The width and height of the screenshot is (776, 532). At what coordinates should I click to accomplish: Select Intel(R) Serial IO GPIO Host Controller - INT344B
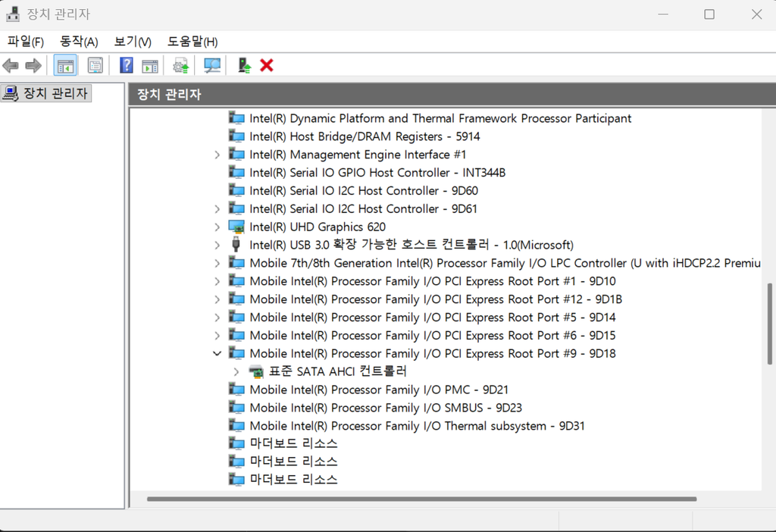point(377,172)
